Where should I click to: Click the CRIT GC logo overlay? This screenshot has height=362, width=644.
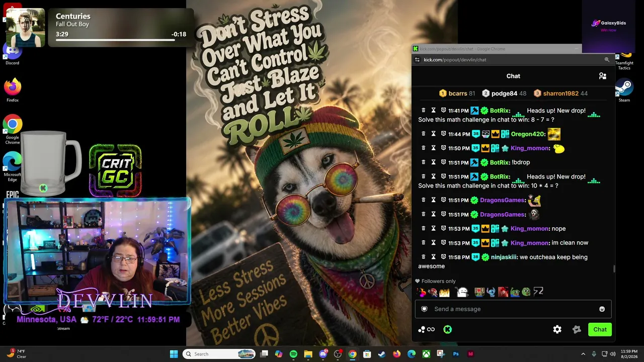(115, 171)
